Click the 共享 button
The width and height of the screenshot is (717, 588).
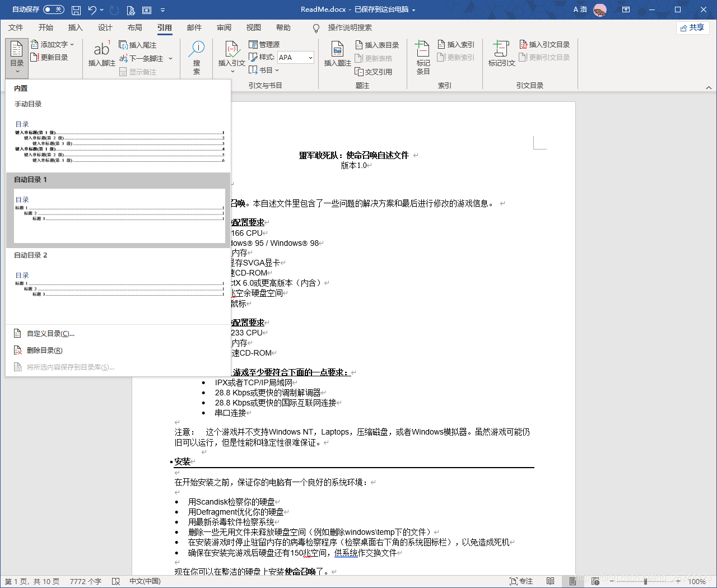click(692, 27)
